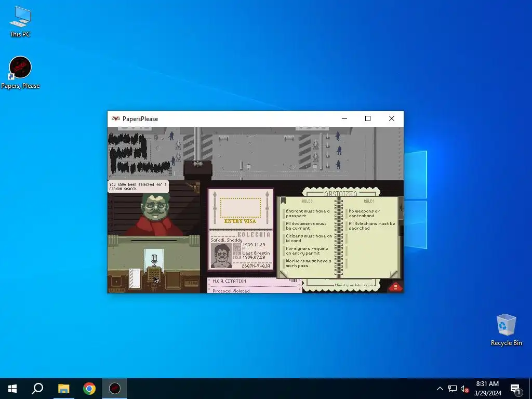
Task: Select the expiration date 1984.07.20
Action: [x=254, y=257]
